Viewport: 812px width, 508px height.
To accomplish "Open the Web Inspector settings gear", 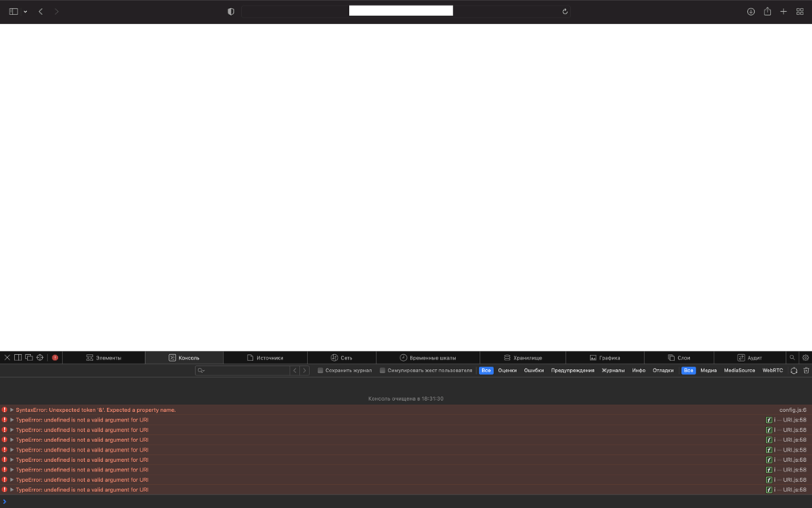I will click(806, 357).
